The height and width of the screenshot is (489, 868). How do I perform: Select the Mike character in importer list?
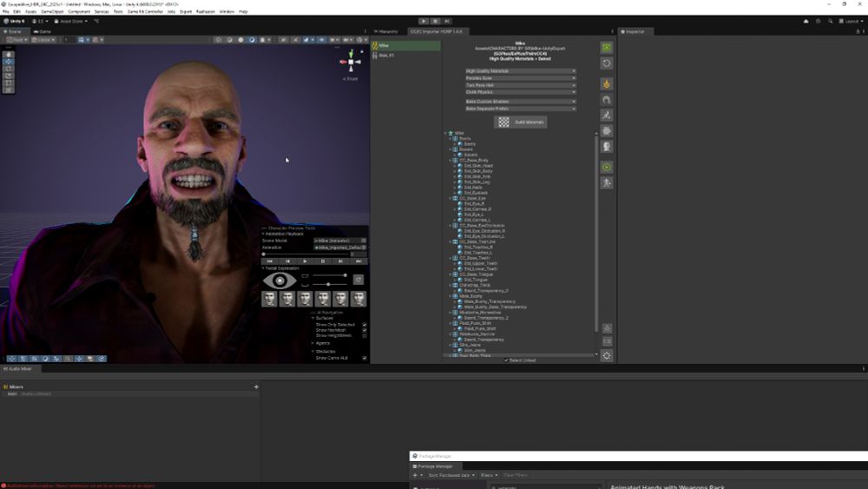(405, 45)
